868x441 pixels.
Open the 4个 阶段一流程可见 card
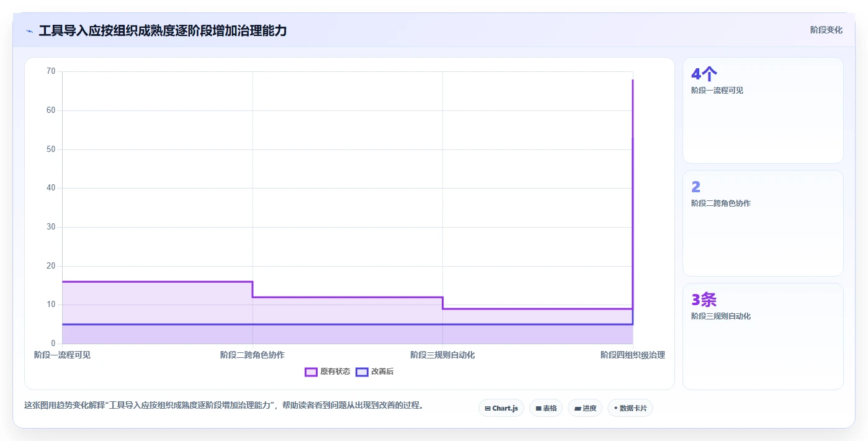pyautogui.click(x=763, y=110)
